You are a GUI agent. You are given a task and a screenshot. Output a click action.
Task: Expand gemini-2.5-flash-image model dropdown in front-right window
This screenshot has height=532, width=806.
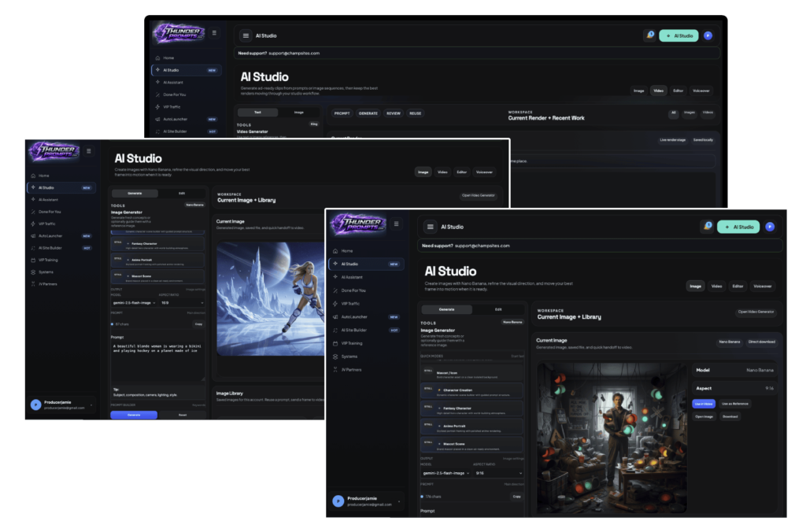coord(446,473)
